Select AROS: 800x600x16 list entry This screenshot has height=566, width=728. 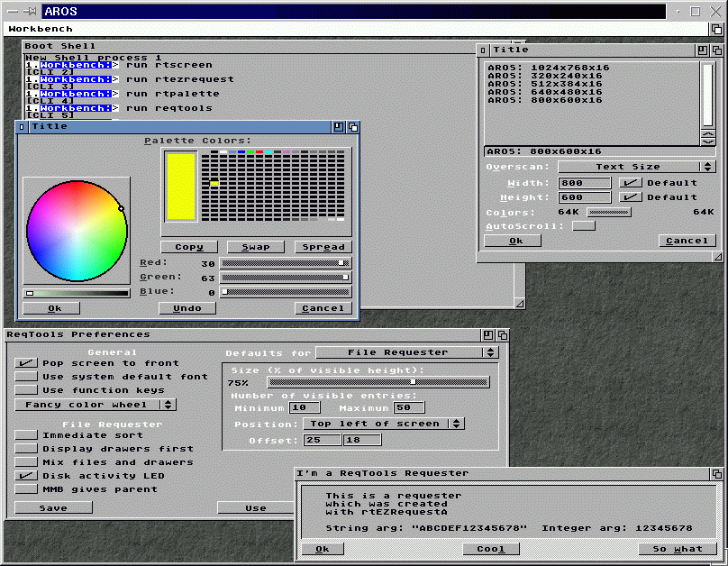pos(544,100)
